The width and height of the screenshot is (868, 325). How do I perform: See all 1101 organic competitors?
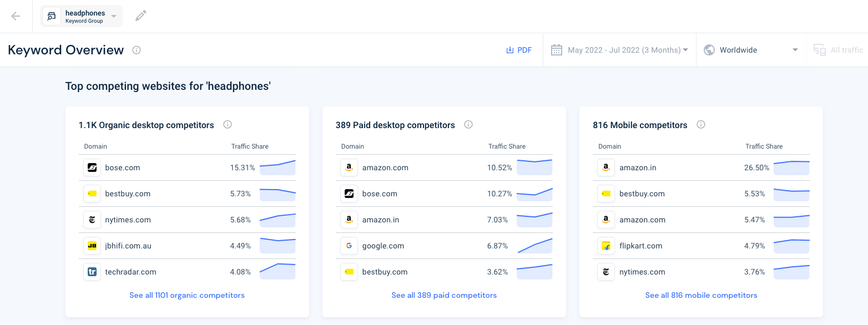pyautogui.click(x=187, y=295)
